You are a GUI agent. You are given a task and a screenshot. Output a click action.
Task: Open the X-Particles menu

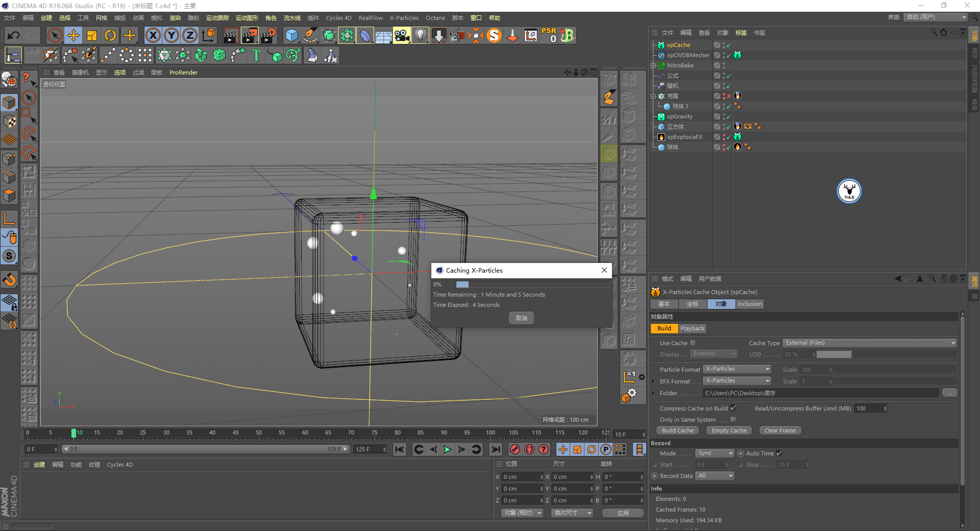tap(404, 18)
